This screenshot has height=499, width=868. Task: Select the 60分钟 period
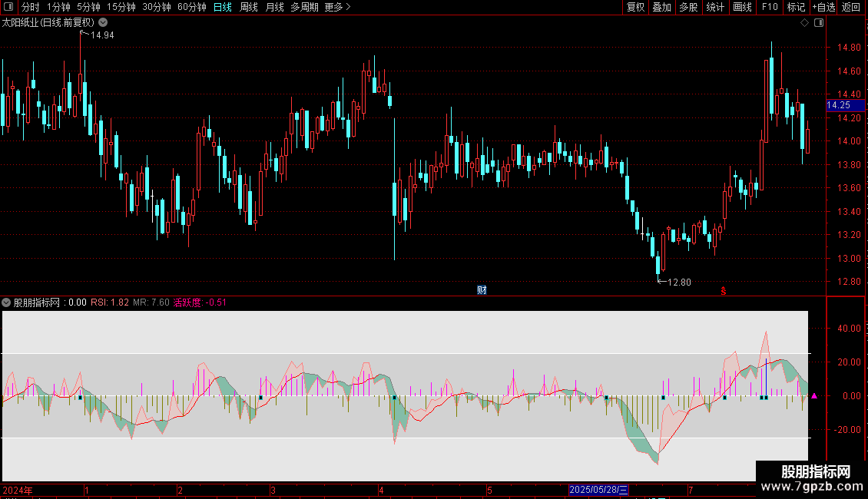[192, 7]
